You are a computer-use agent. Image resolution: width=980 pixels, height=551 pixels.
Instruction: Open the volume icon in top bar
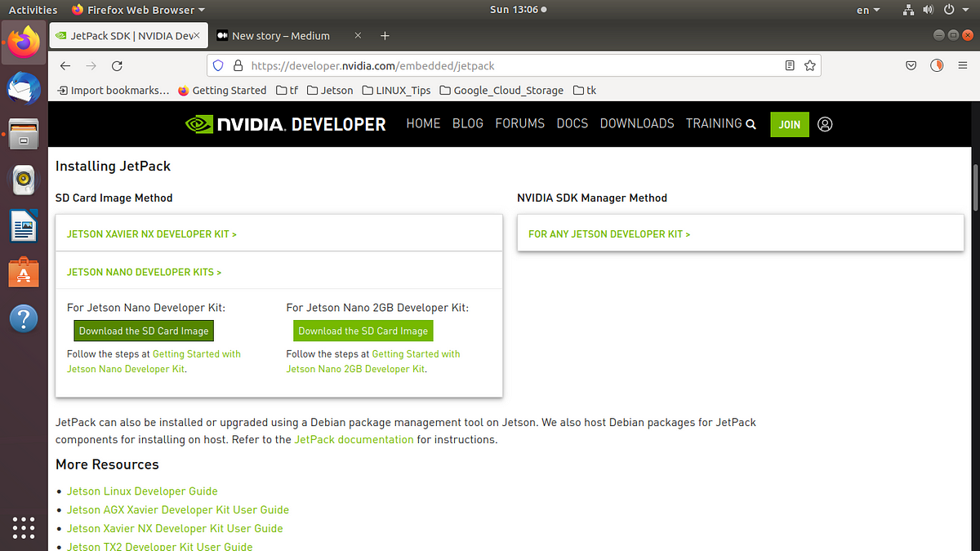point(928,10)
